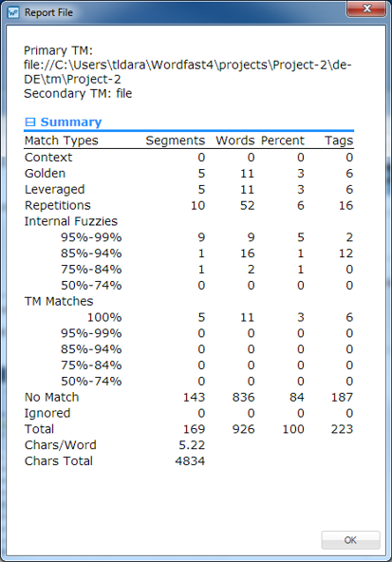This screenshot has height=562, width=392.
Task: Select the Golden row label
Action: pyautogui.click(x=46, y=174)
